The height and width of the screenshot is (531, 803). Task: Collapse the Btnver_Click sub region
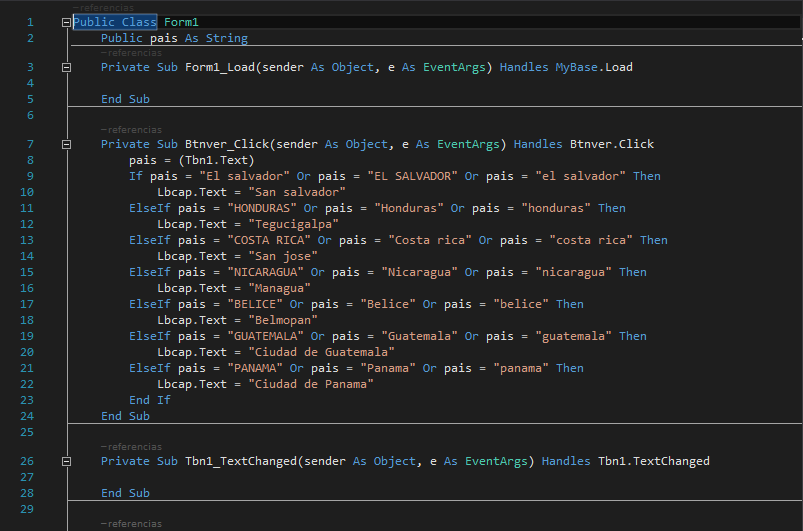(x=67, y=144)
